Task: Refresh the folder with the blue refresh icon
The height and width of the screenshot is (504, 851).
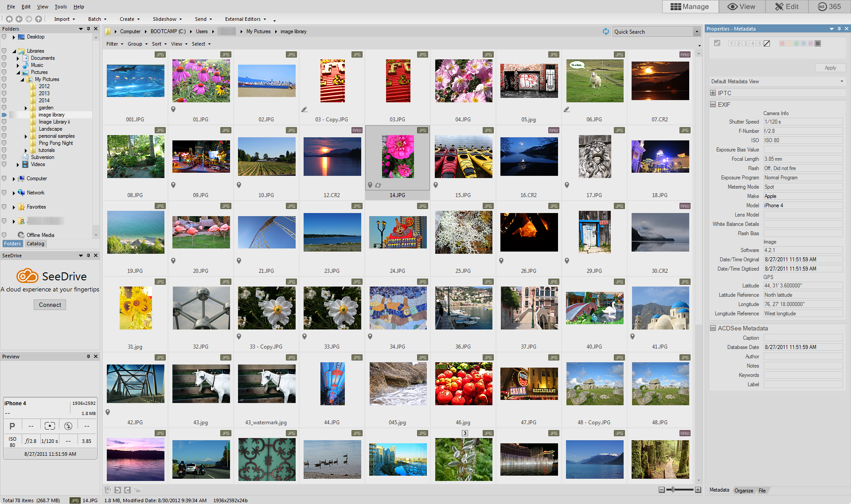Action: tap(605, 31)
